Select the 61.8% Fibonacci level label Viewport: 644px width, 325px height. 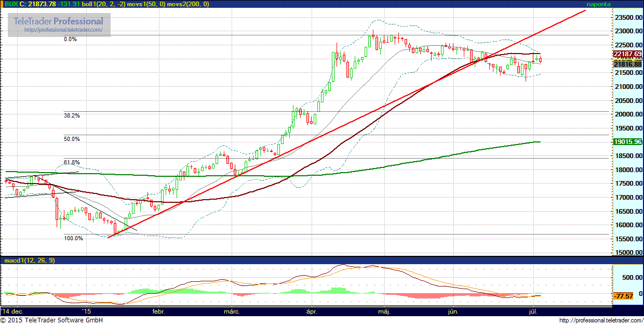72,162
